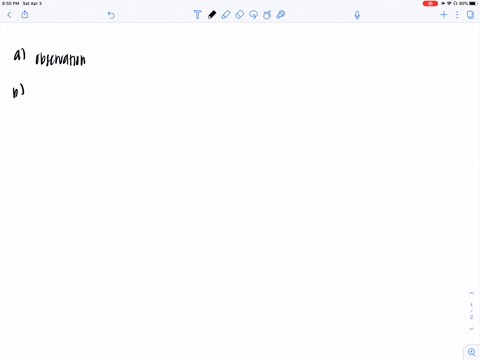Open the stickers and shapes tool
The width and height of the screenshot is (480, 360).
pyautogui.click(x=267, y=15)
